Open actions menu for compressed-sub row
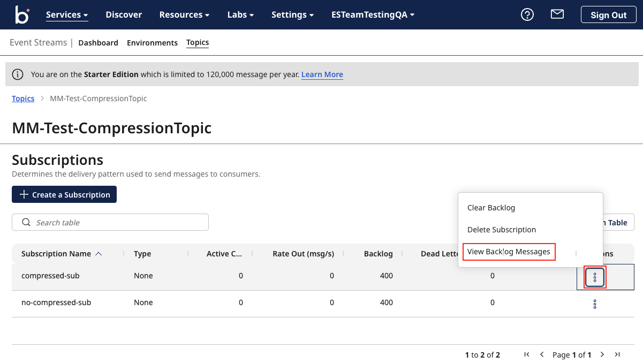Screen dimensions: 643x364 595,277
